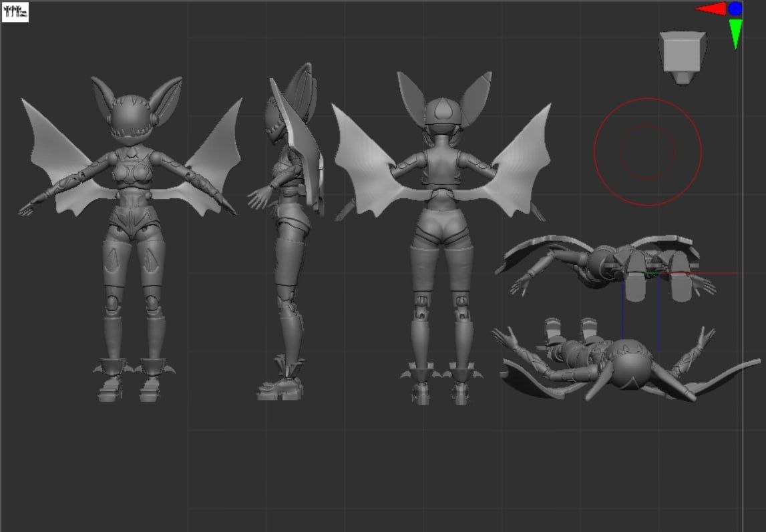Click the green Y-axis cone on the orientation gizmo

click(736, 33)
